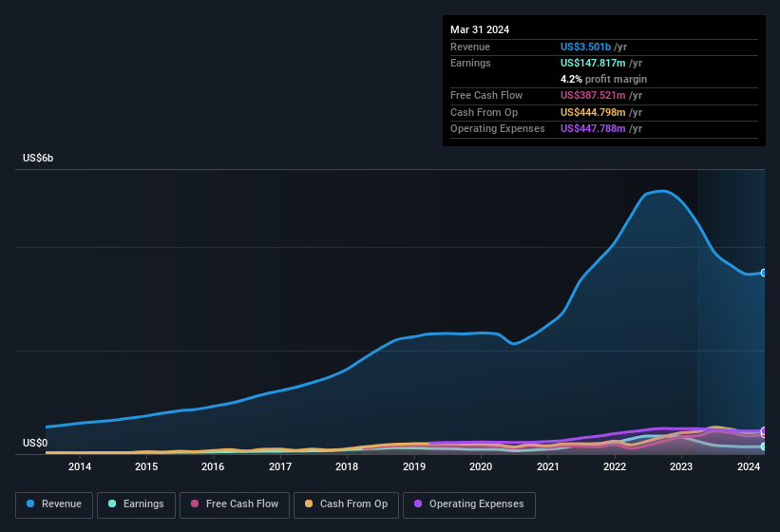This screenshot has height=532, width=780.
Task: Click the US$447.788m operating expenses value
Action: tap(593, 129)
